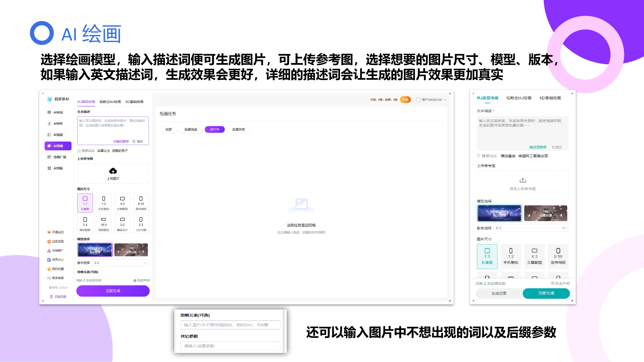Screen dimensions: 644x362
Task: Open the user 用户48686330 account dropdown
Action: tap(431, 100)
